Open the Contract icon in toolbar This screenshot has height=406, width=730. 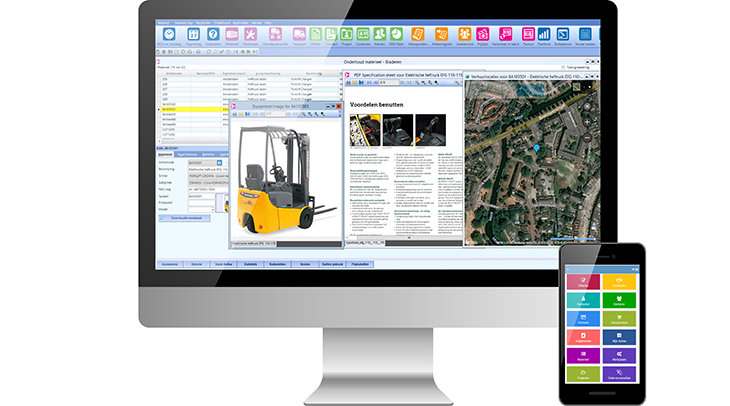coord(331,34)
